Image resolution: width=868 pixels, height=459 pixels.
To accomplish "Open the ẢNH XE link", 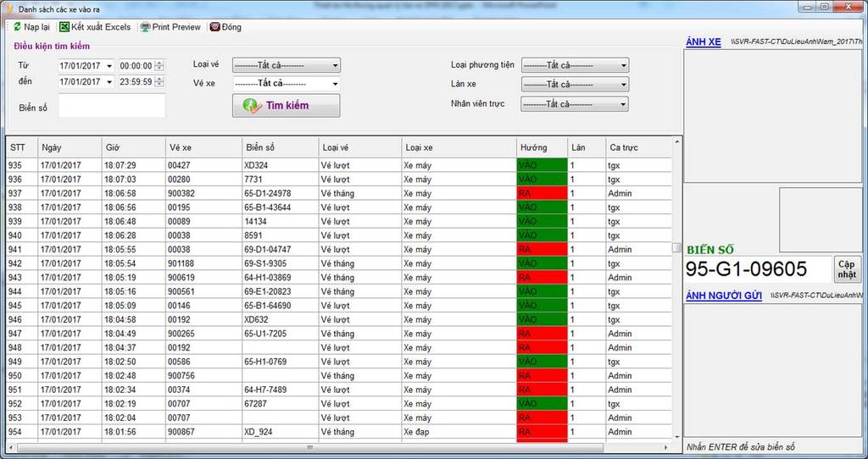I will tap(703, 41).
